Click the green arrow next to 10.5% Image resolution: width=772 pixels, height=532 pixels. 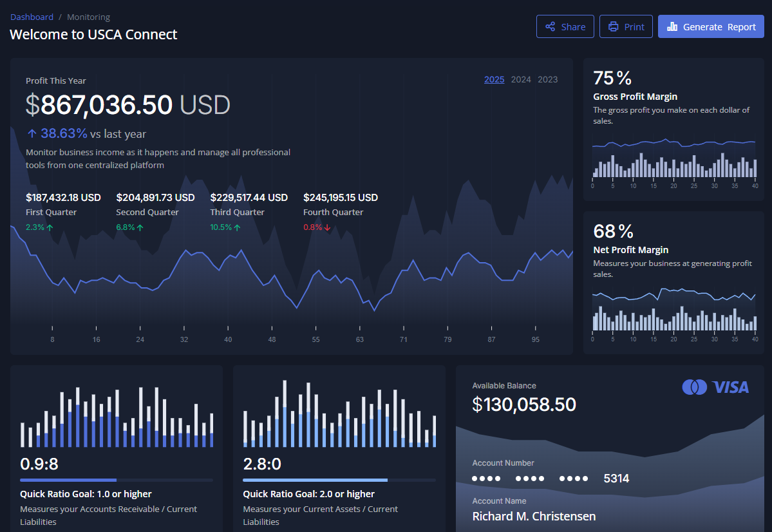pyautogui.click(x=238, y=227)
